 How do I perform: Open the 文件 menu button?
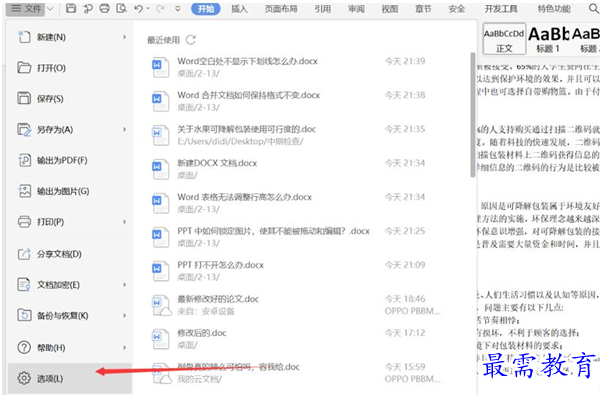26,8
